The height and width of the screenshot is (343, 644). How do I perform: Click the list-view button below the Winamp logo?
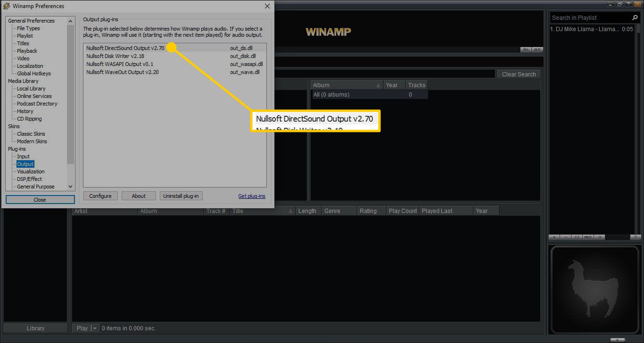coord(537,49)
